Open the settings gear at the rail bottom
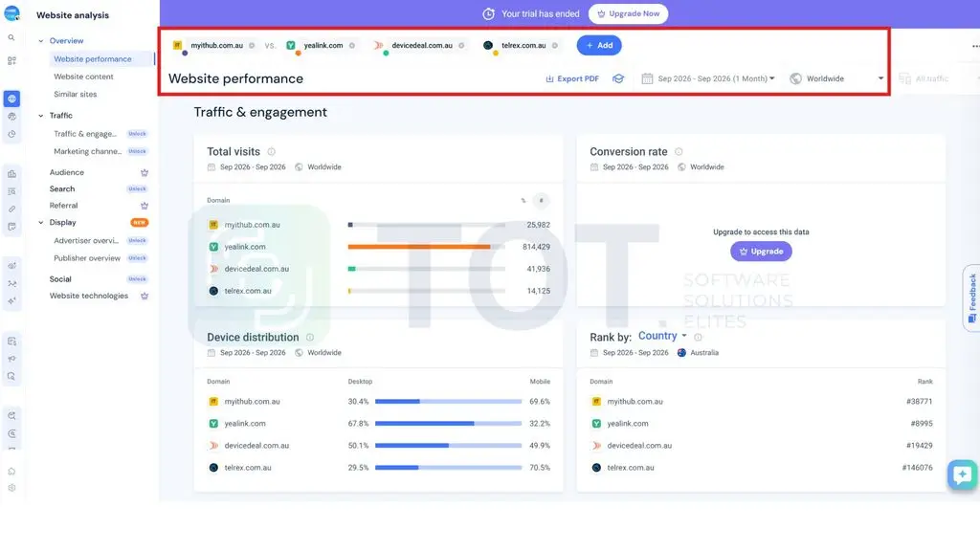 [x=11, y=489]
